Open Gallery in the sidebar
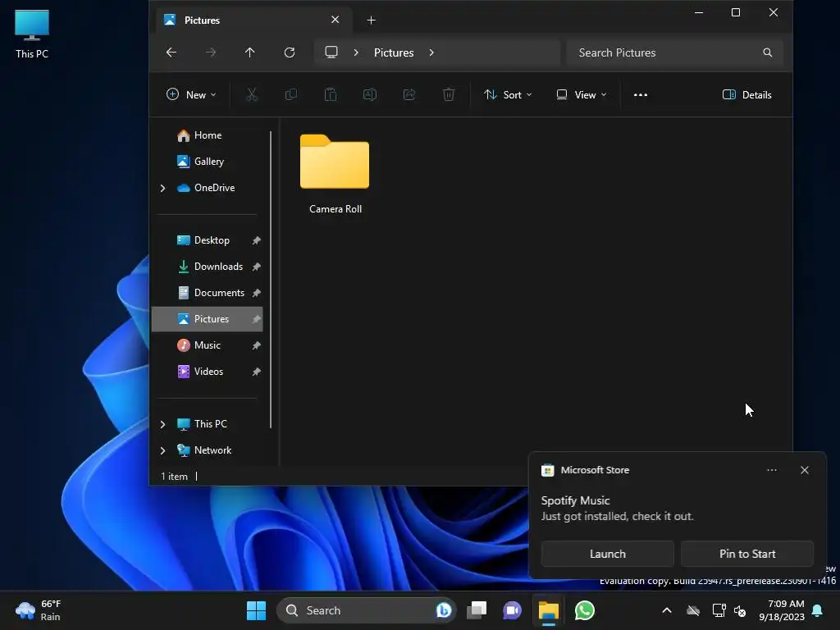 208,162
